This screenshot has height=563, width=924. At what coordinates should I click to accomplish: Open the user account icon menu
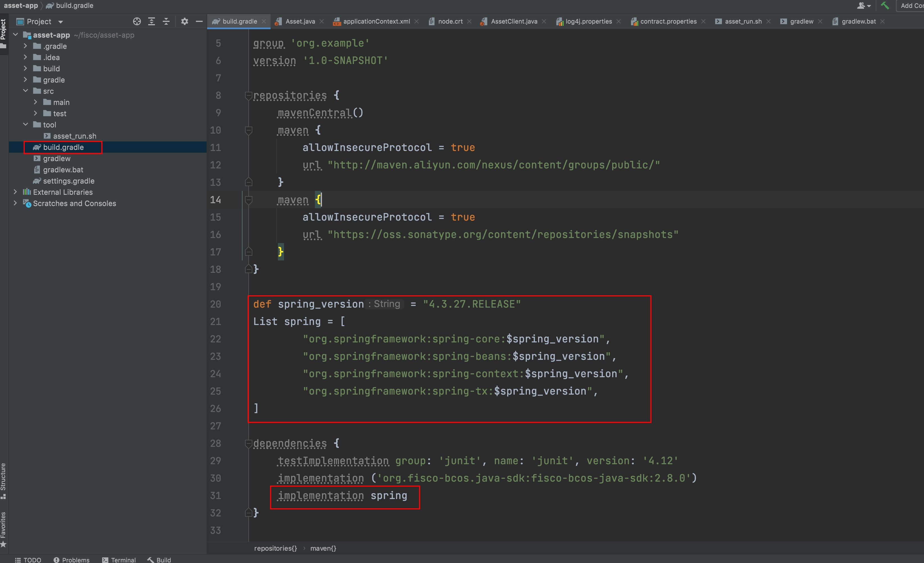pyautogui.click(x=863, y=5)
